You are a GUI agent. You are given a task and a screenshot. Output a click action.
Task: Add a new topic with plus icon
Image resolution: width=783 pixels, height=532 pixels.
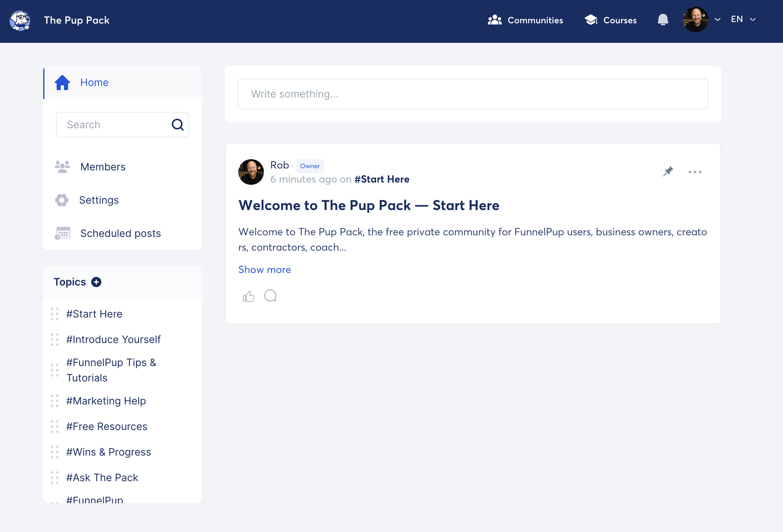[x=96, y=282]
